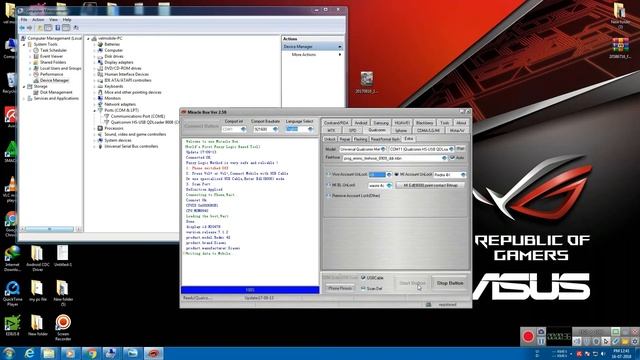Toggle the Auto checkbox beside Fastboot

[x=452, y=158]
